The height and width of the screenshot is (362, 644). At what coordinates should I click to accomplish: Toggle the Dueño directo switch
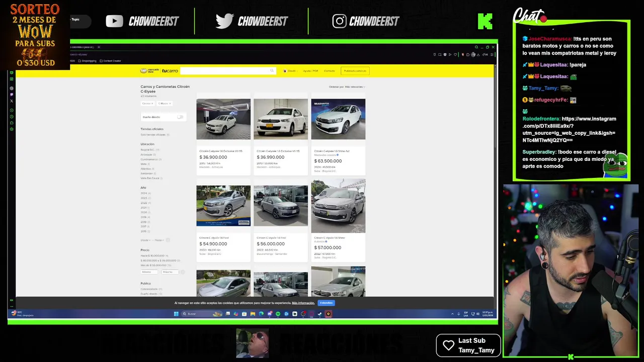tap(180, 117)
